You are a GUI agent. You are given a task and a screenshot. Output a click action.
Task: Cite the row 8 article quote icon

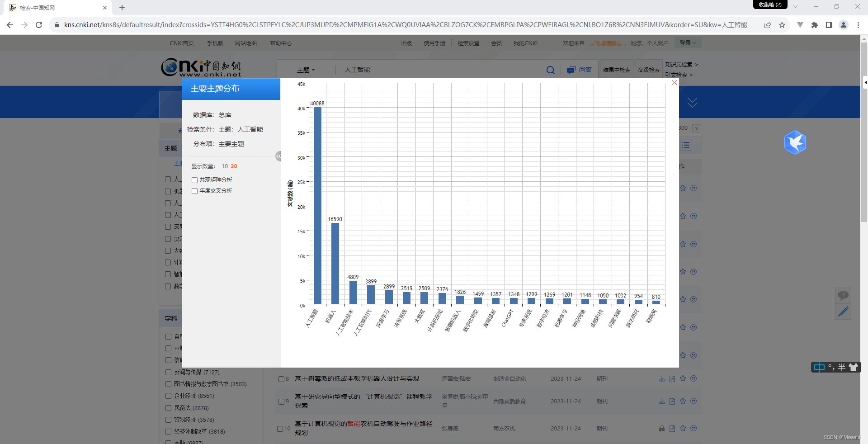(x=693, y=378)
